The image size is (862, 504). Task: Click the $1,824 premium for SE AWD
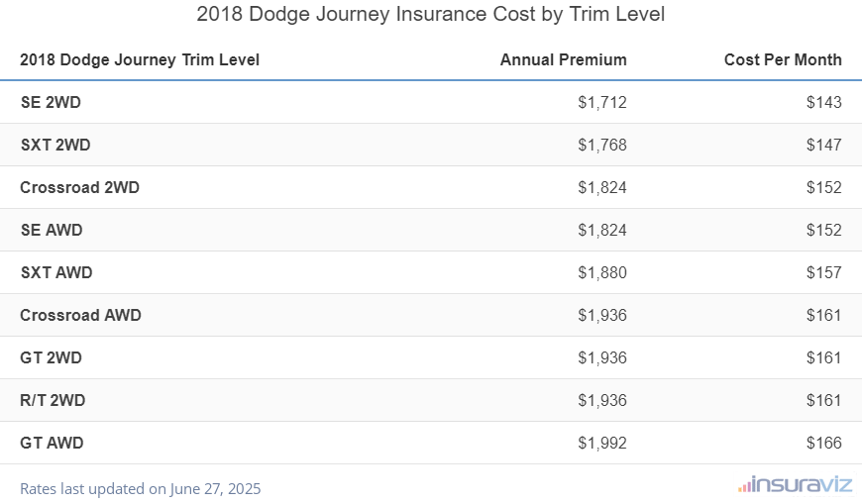click(602, 230)
